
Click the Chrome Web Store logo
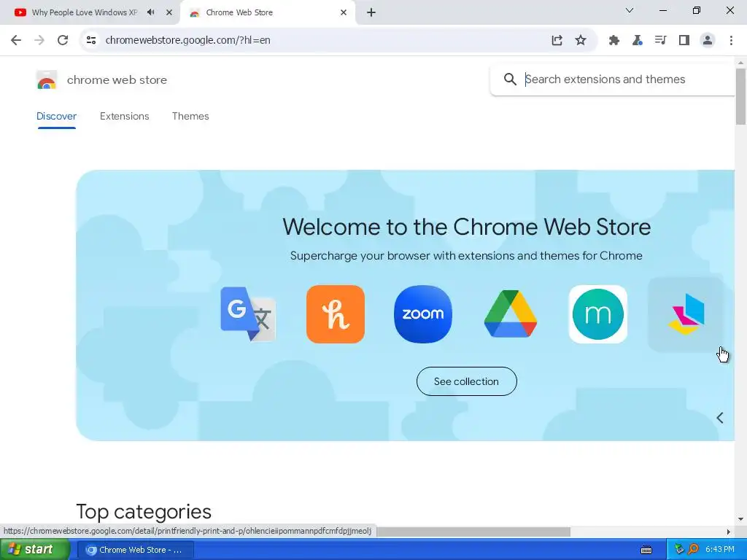(47, 80)
